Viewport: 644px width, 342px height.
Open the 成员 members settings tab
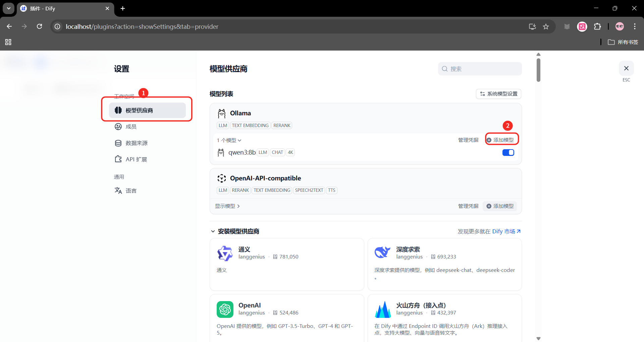(147, 126)
